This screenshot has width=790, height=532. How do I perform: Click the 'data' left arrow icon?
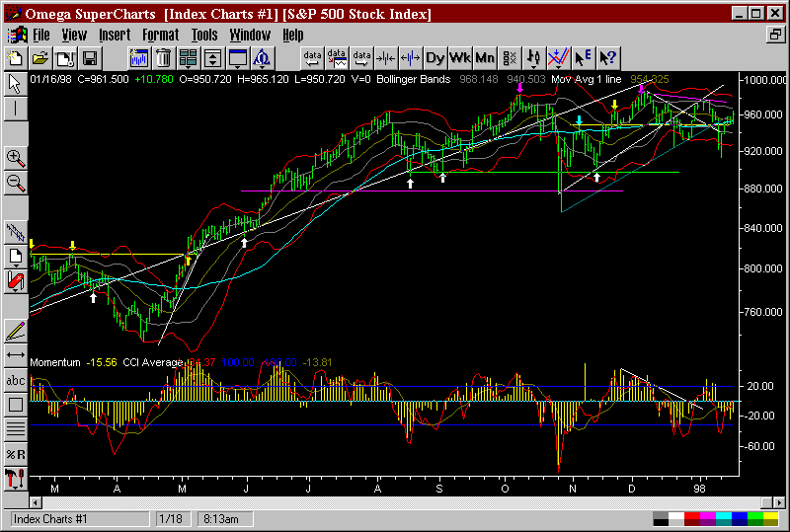(x=312, y=58)
